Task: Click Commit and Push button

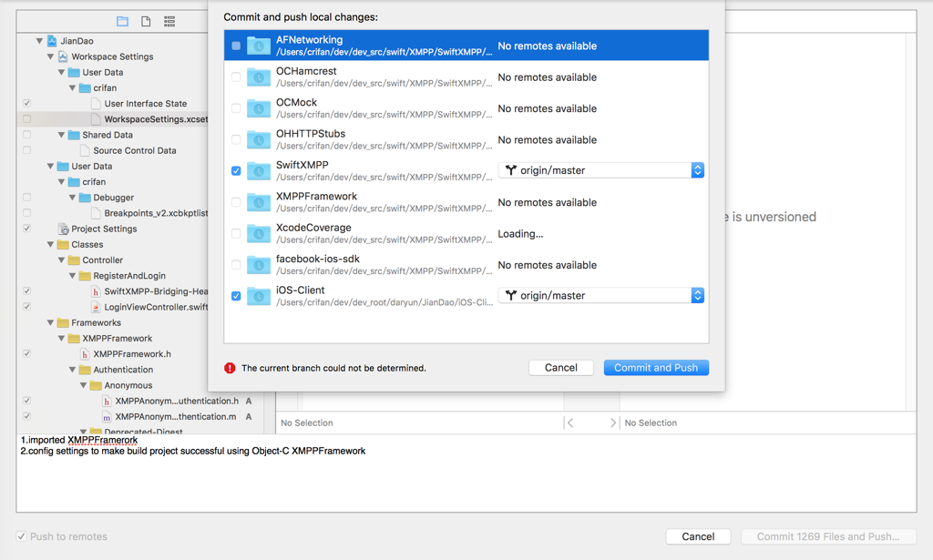Action: point(656,367)
